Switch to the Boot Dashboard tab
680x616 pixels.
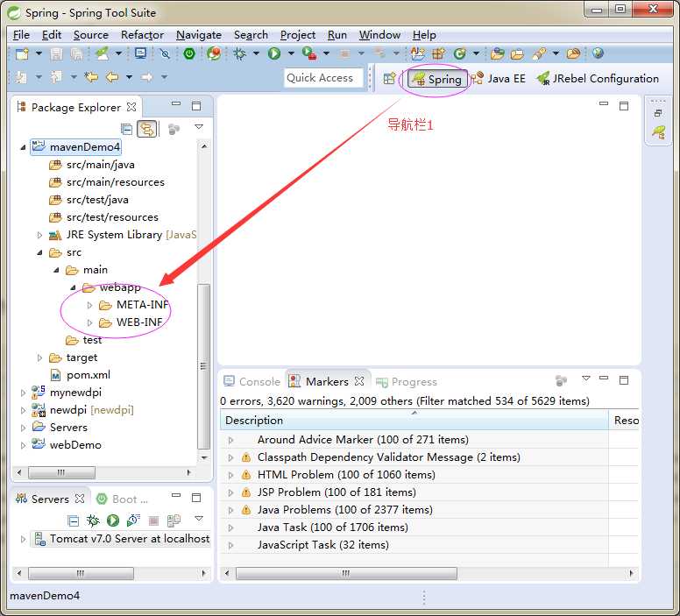(x=123, y=499)
